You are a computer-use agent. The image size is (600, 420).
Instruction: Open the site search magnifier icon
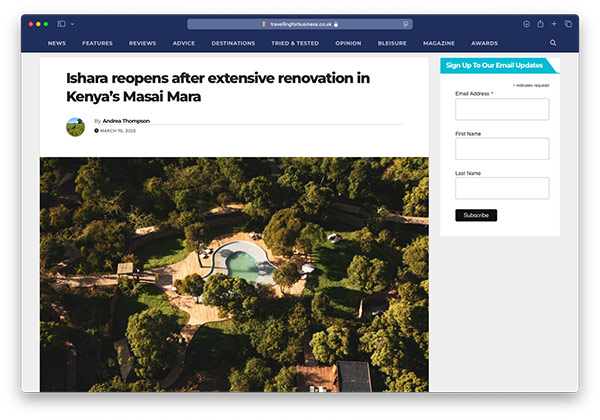point(553,43)
